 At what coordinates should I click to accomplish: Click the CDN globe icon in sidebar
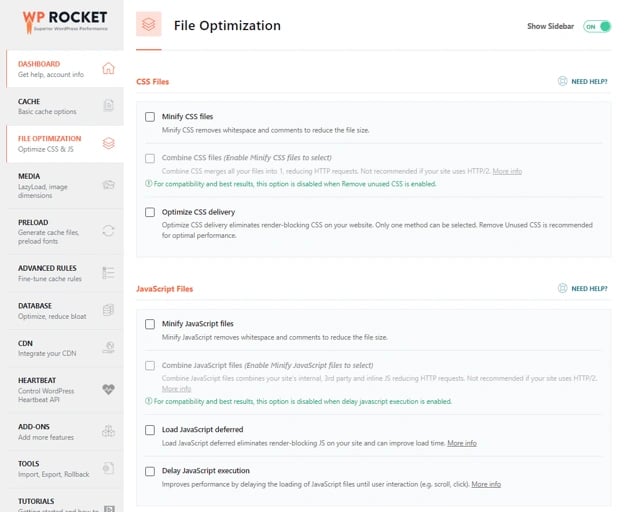pyautogui.click(x=108, y=349)
